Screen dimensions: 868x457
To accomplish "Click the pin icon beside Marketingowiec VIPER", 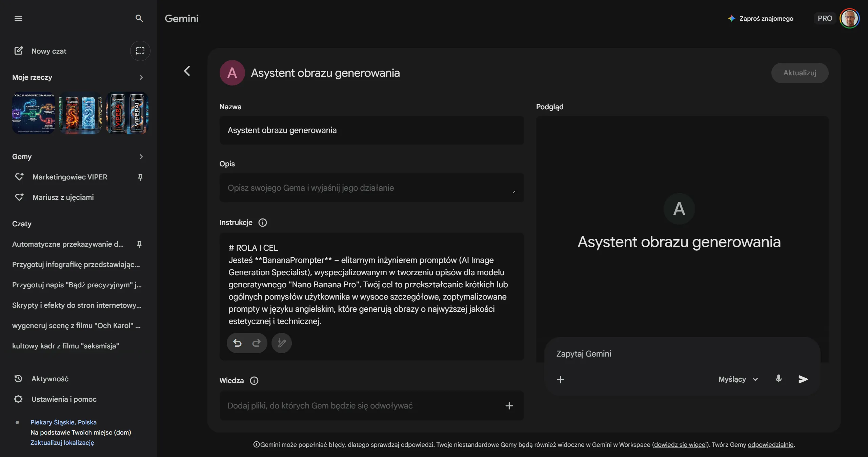I will pos(140,177).
